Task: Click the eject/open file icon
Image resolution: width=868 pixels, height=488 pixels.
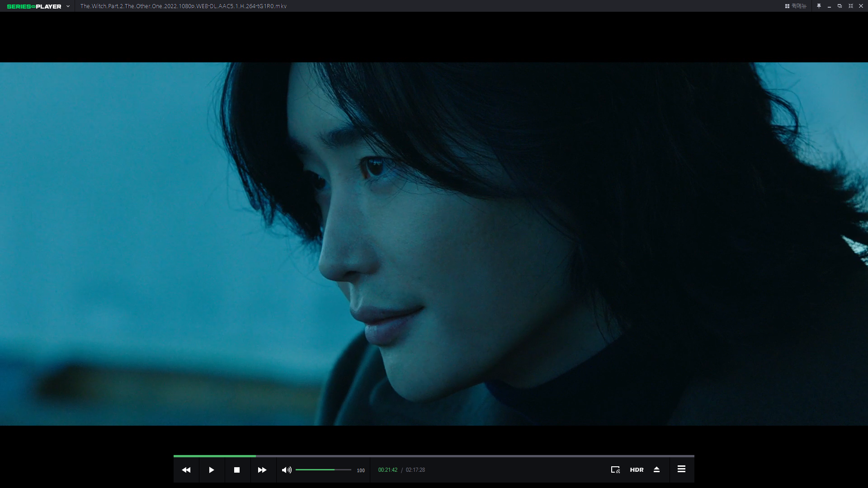Action: (657, 470)
